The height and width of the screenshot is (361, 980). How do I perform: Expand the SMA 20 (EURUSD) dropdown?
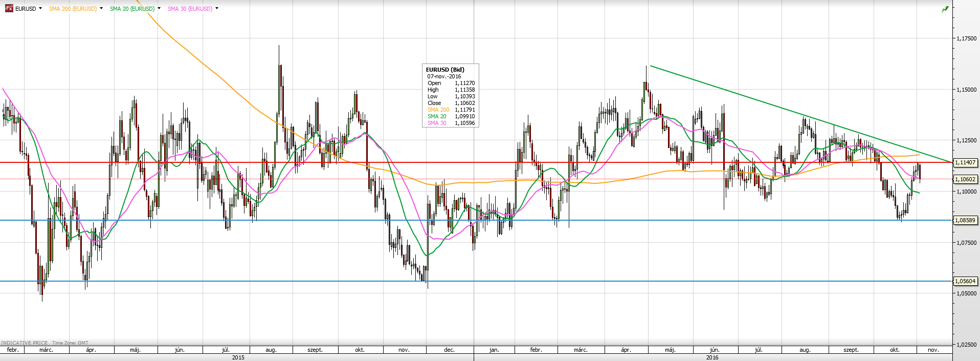(x=159, y=8)
